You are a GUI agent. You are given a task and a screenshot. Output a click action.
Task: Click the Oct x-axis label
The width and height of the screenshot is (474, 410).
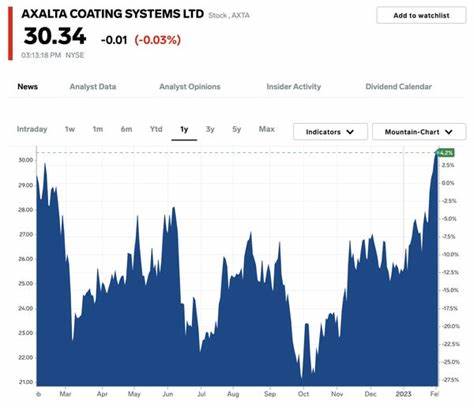point(303,394)
